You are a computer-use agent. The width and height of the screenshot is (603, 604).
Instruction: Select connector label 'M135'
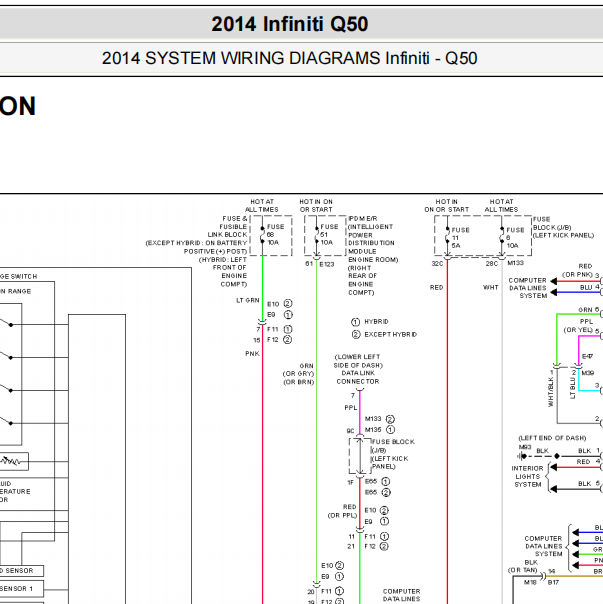click(373, 430)
